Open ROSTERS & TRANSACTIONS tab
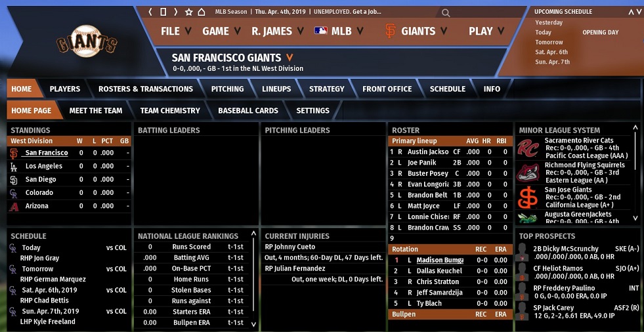The height and width of the screenshot is (332, 644). click(145, 89)
